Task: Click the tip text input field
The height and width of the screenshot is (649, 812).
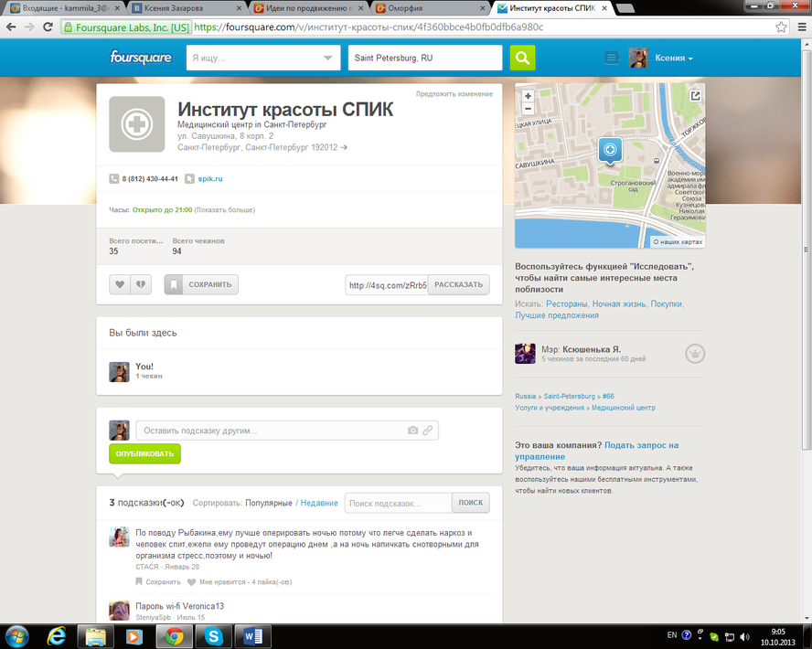Action: point(287,431)
